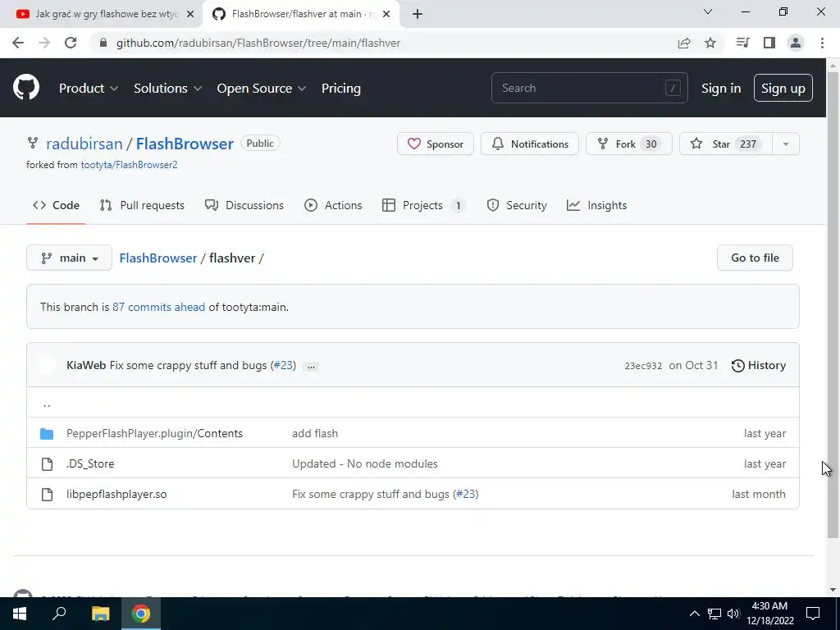840x630 pixels.
Task: Close the FlashBrowser GitHub tab
Action: 386,14
